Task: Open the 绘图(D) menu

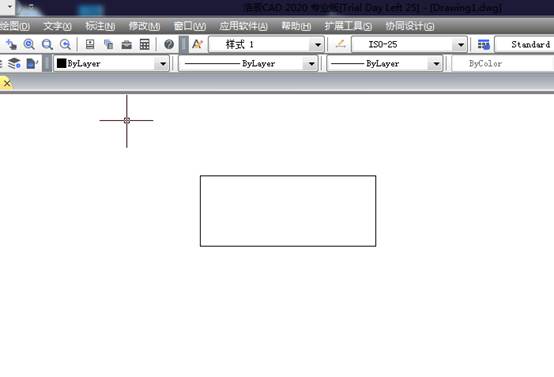Action: (x=14, y=26)
